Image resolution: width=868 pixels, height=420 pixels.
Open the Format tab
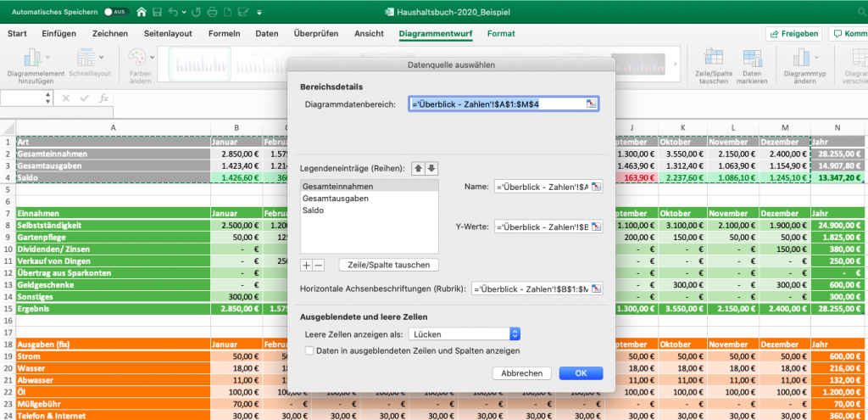point(501,34)
